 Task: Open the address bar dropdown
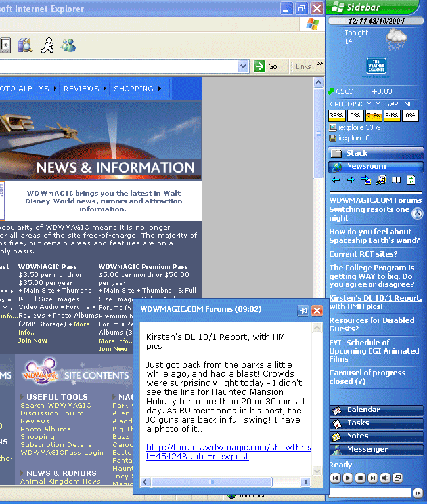[244, 66]
